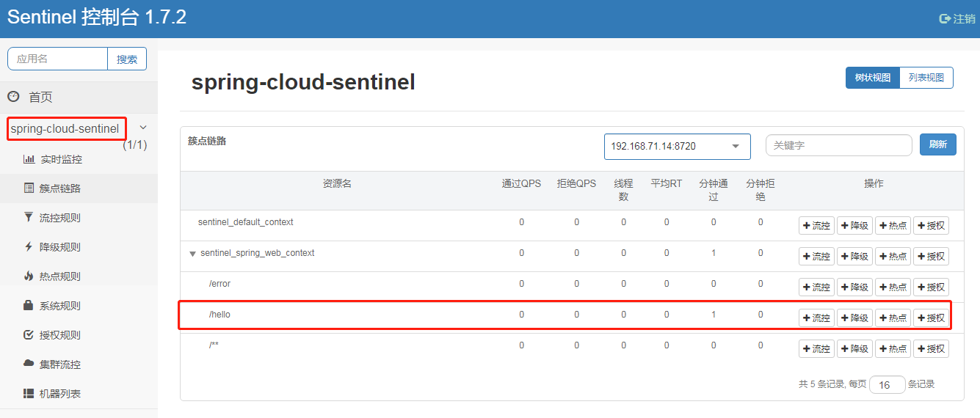The height and width of the screenshot is (418, 980).
Task: Add 热点 rule for /hello
Action: (893, 318)
